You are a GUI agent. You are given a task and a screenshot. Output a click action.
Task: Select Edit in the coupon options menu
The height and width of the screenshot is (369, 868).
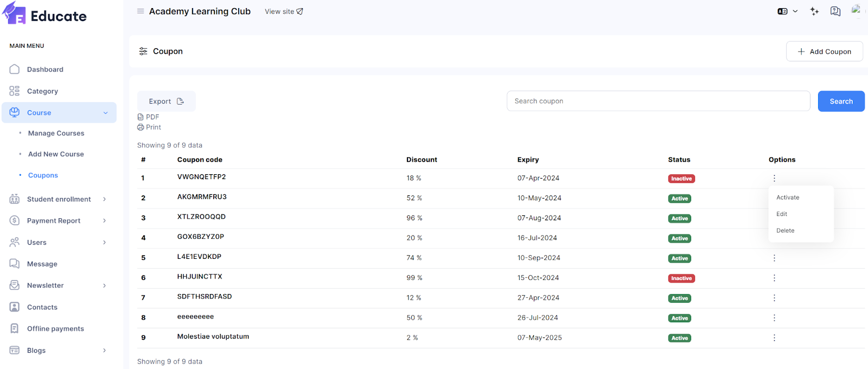781,214
